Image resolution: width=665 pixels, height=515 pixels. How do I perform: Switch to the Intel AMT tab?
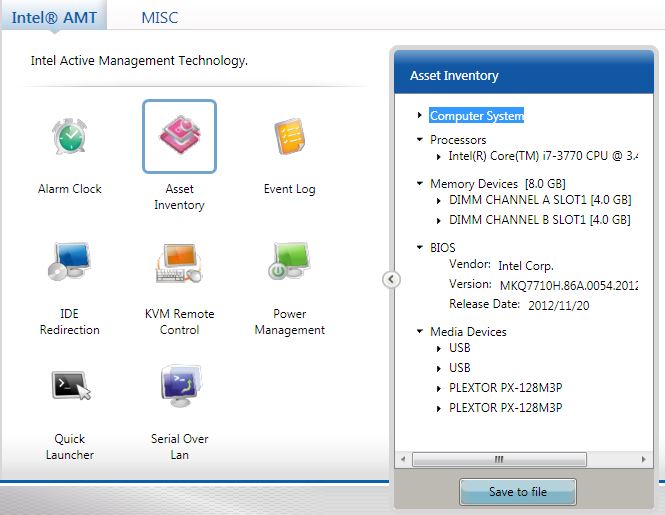(54, 17)
